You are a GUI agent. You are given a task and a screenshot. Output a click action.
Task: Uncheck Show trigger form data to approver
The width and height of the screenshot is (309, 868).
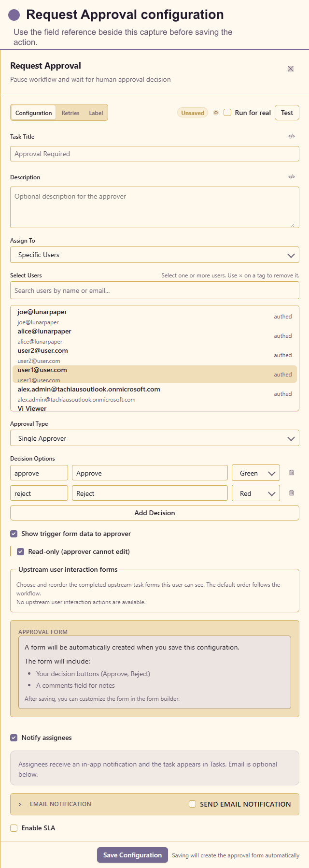(x=14, y=534)
